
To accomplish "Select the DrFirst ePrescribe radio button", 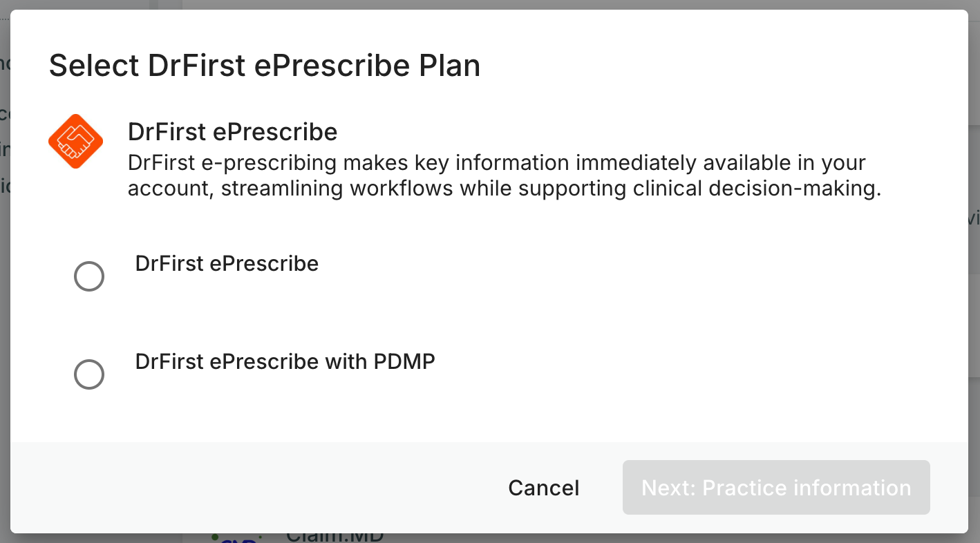I will [x=89, y=276].
